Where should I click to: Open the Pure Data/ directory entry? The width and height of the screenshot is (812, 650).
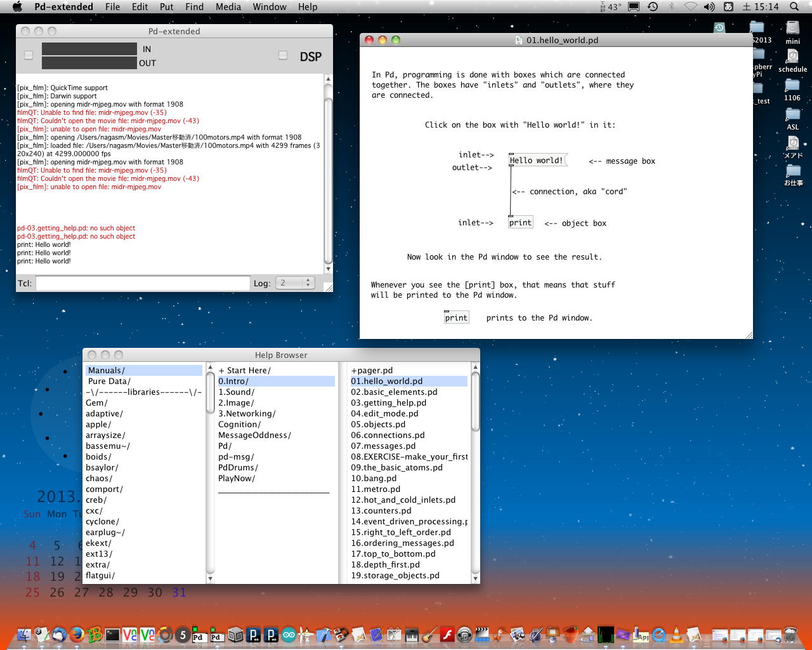point(109,381)
